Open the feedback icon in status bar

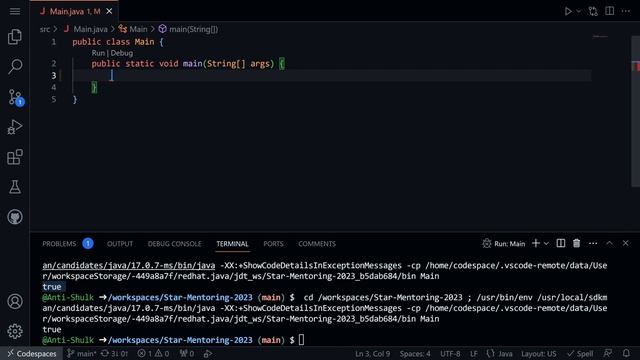[x=608, y=353]
